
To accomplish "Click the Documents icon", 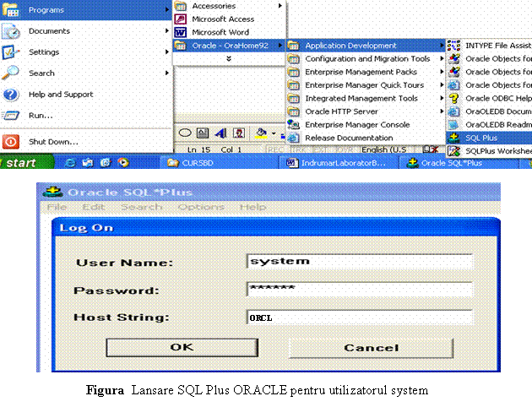I will [10, 31].
